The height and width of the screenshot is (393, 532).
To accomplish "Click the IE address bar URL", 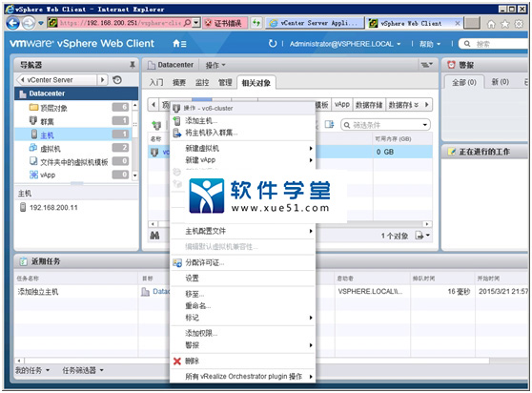I will click(x=119, y=23).
